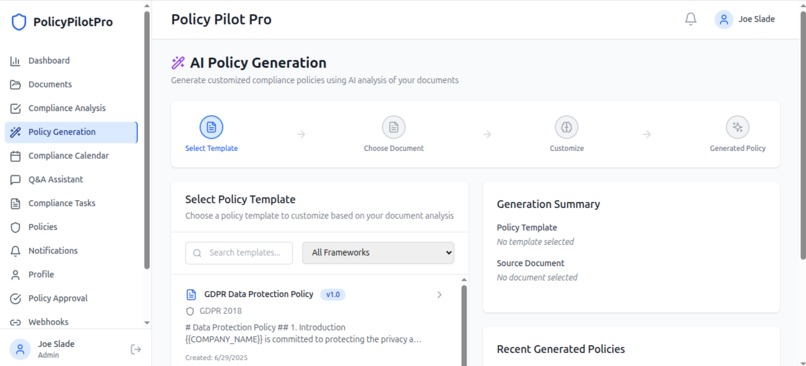This screenshot has height=366, width=806.
Task: Click the GDPR Data Protection Policy document icon
Action: click(x=191, y=295)
